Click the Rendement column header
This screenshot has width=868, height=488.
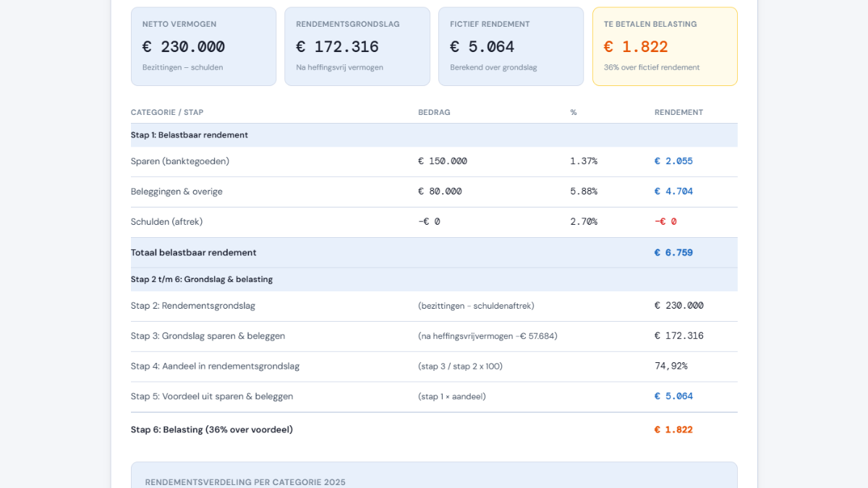(678, 112)
